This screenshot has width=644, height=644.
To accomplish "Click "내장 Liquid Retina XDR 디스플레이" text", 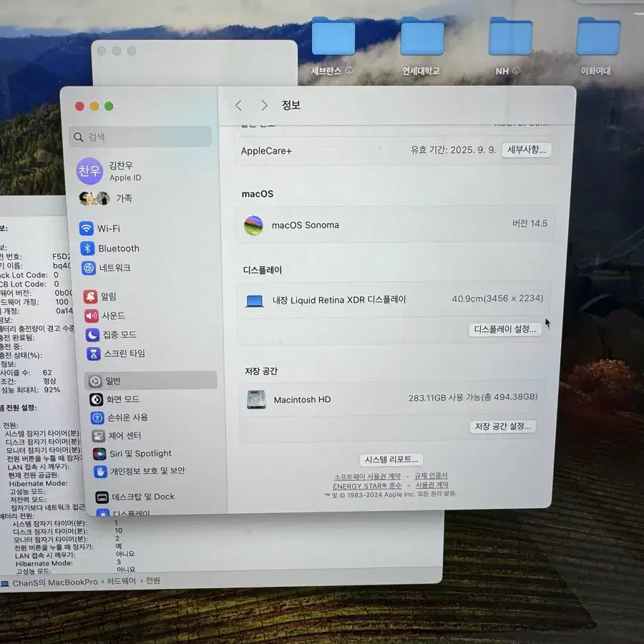I will click(339, 301).
